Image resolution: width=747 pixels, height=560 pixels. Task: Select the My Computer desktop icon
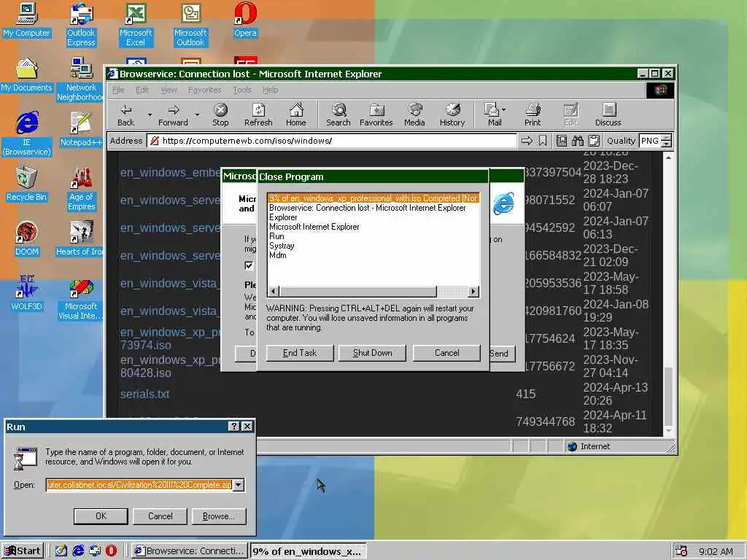click(27, 20)
